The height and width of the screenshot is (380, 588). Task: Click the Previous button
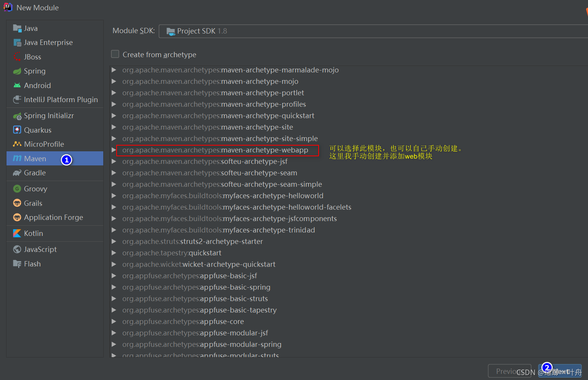[509, 371]
